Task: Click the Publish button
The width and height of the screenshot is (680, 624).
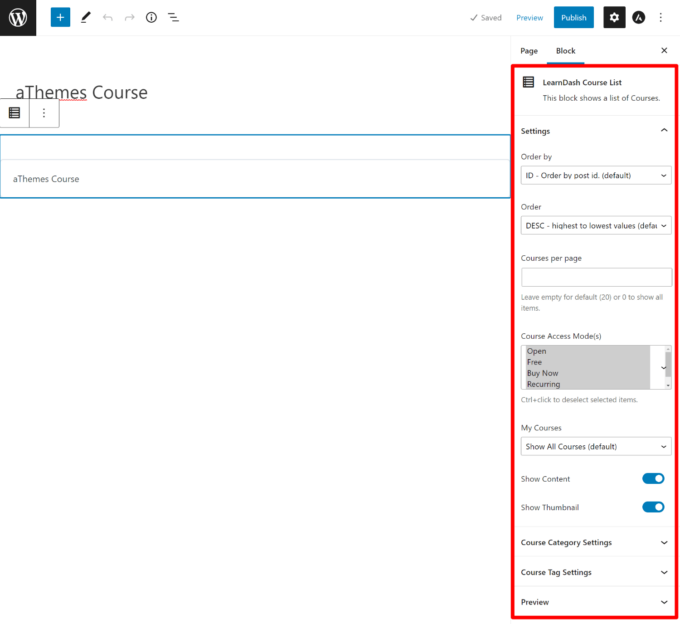Action: pyautogui.click(x=573, y=17)
